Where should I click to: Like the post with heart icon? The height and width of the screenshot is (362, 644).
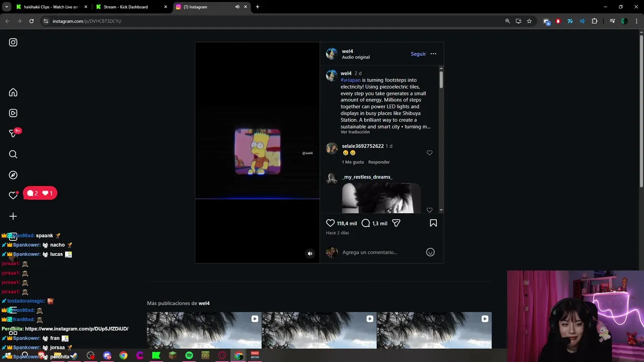(x=330, y=223)
